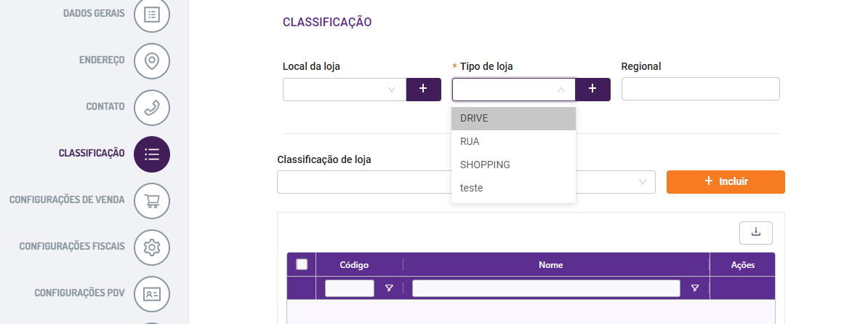Screen dimensions: 868x324
Task: Tick the select-all checkbox in table header
Action: [x=302, y=264]
